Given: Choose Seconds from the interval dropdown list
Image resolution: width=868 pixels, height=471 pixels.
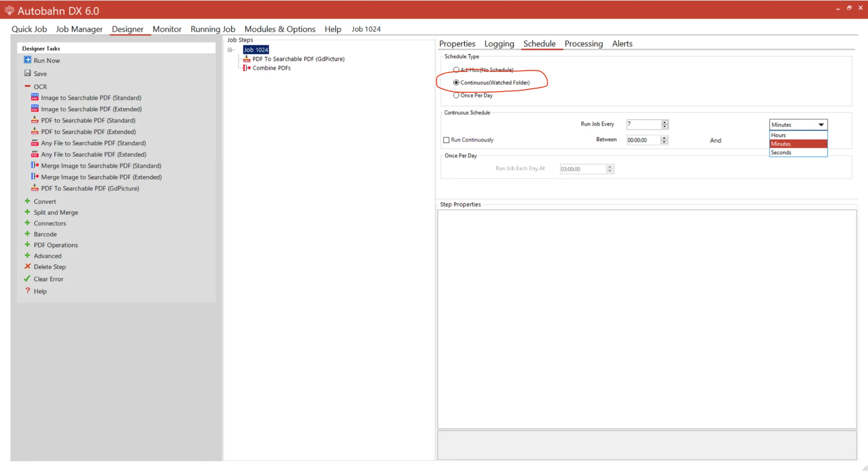Looking at the screenshot, I should click(x=781, y=153).
